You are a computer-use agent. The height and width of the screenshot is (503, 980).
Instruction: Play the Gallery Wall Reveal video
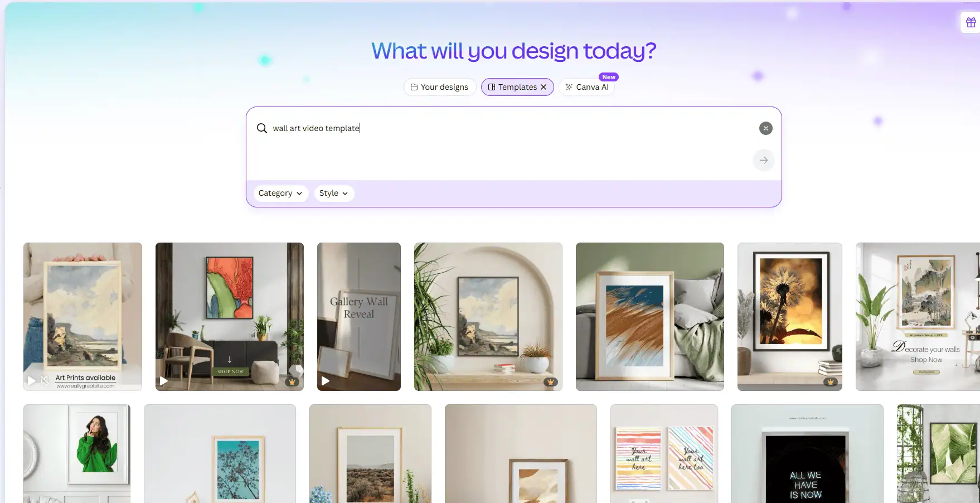[326, 380]
